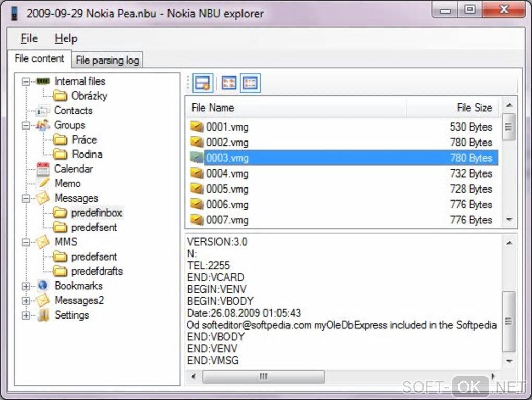Click the phone app icon in title bar
The width and height of the screenshot is (532, 400).
click(14, 14)
